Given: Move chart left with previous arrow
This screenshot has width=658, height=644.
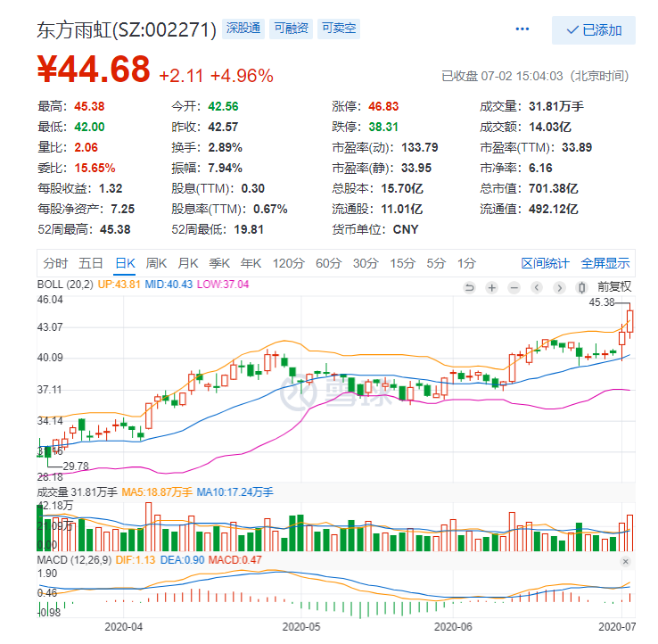Looking at the screenshot, I should tap(537, 287).
